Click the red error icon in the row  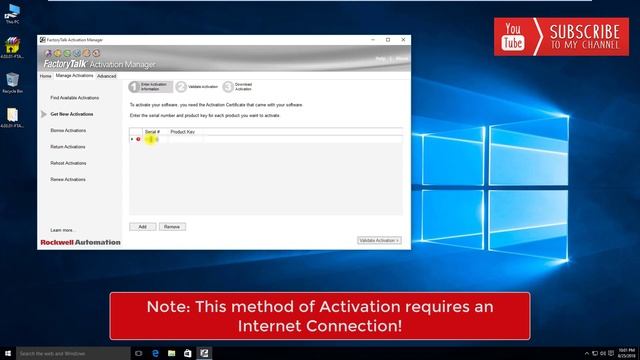click(x=138, y=139)
